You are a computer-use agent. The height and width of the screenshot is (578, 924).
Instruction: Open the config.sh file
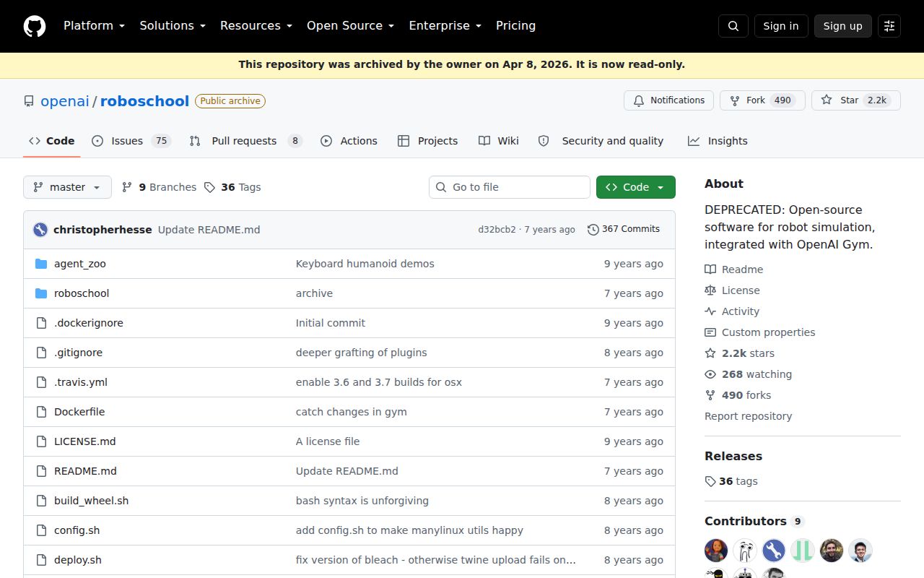pyautogui.click(x=77, y=530)
